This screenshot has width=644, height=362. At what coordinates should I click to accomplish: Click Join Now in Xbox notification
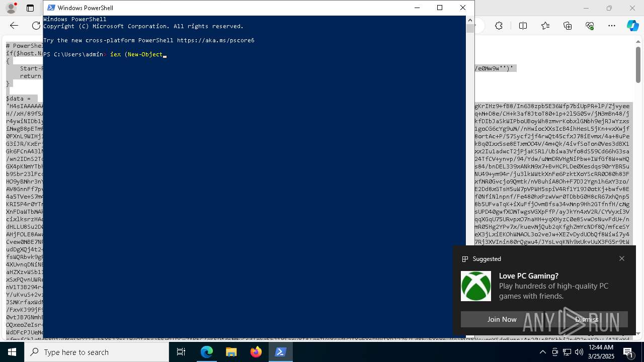(x=502, y=319)
